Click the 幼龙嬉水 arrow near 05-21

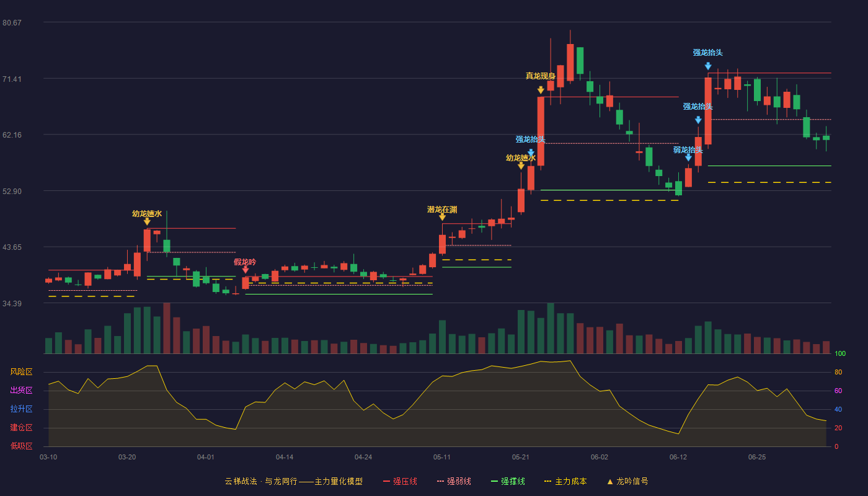coord(521,166)
